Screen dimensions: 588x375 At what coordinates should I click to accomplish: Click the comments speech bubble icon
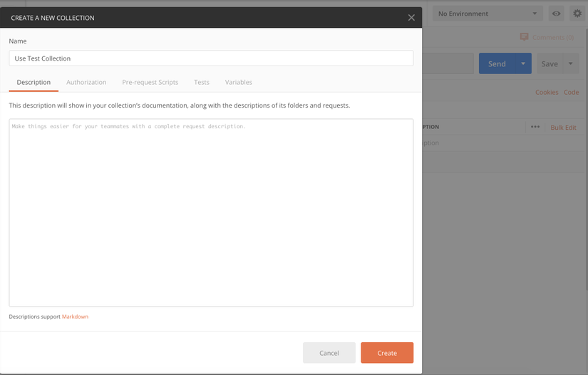[524, 37]
